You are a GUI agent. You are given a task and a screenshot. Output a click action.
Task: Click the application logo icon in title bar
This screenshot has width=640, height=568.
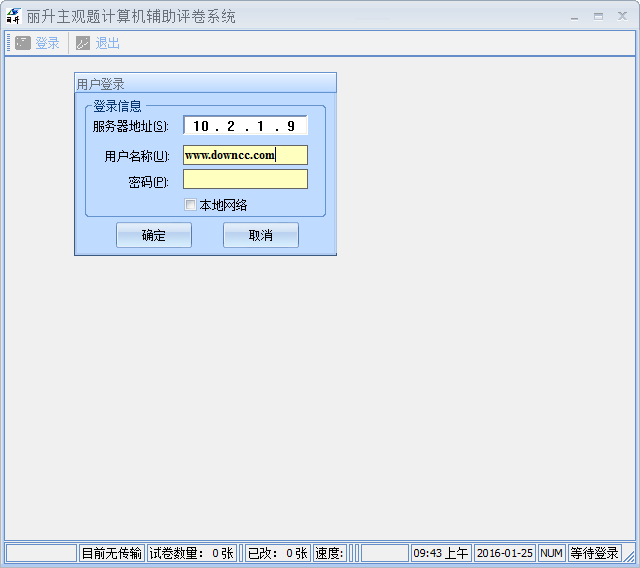[13, 16]
